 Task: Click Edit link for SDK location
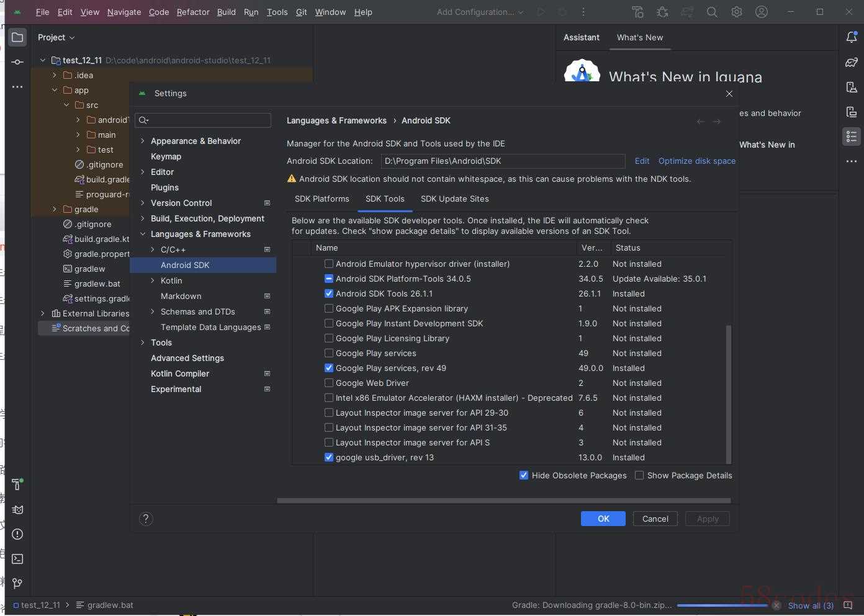click(x=642, y=161)
